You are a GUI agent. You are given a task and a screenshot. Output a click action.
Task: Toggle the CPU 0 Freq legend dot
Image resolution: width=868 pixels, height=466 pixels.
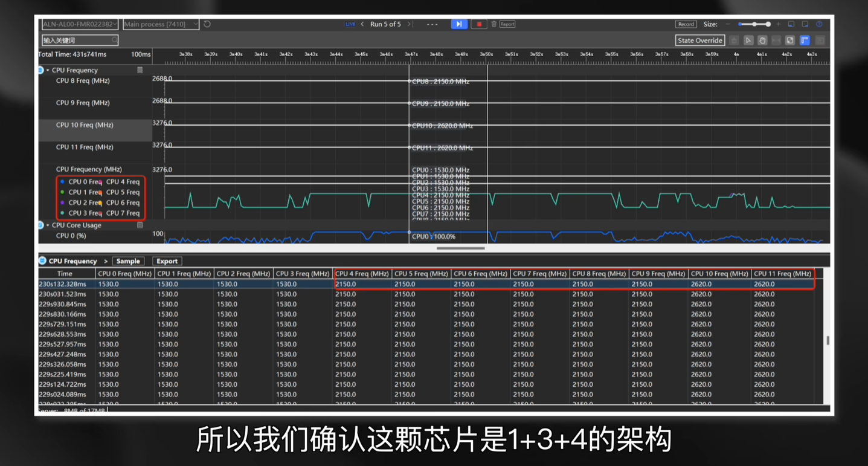click(62, 182)
